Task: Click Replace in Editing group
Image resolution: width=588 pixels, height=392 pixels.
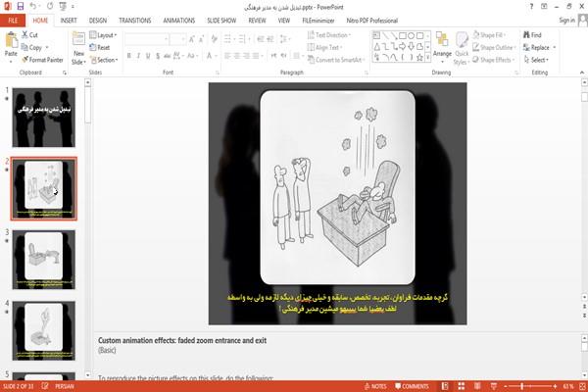Action: (x=537, y=47)
